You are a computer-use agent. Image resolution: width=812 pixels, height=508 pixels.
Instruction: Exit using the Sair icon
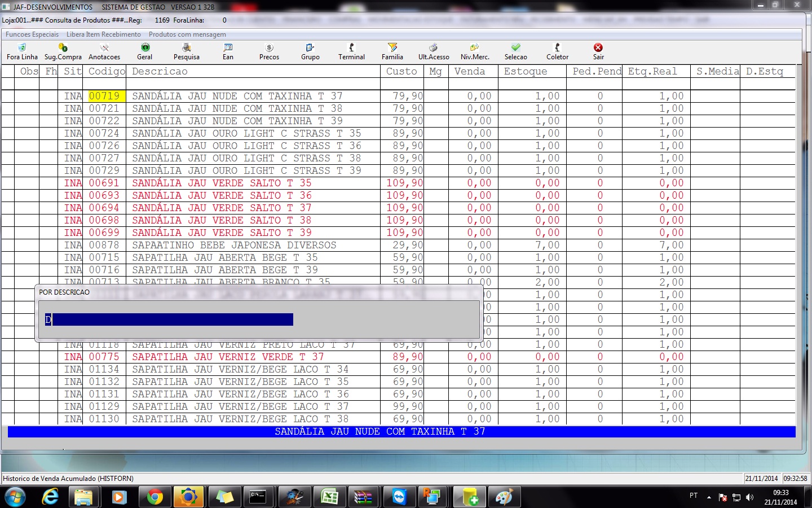tap(598, 48)
